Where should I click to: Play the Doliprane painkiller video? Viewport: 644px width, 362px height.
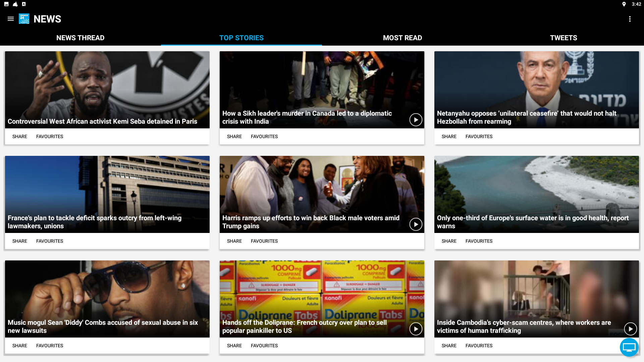point(416,329)
